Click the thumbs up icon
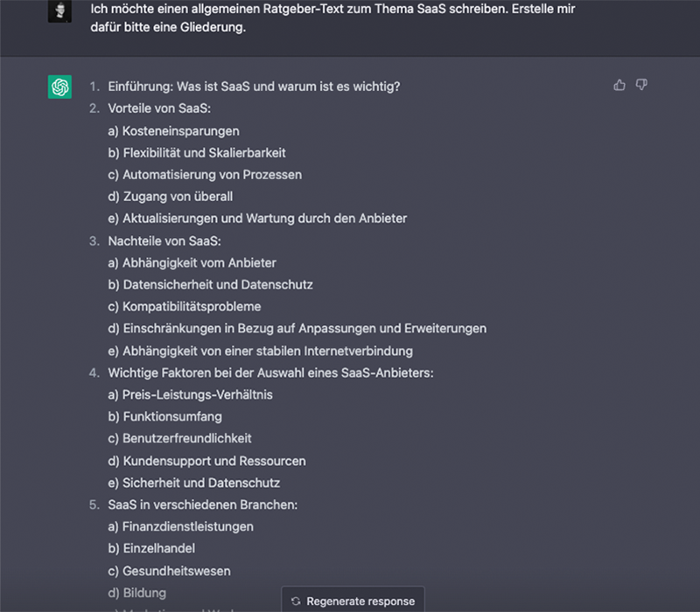This screenshot has width=700, height=612. 619,85
